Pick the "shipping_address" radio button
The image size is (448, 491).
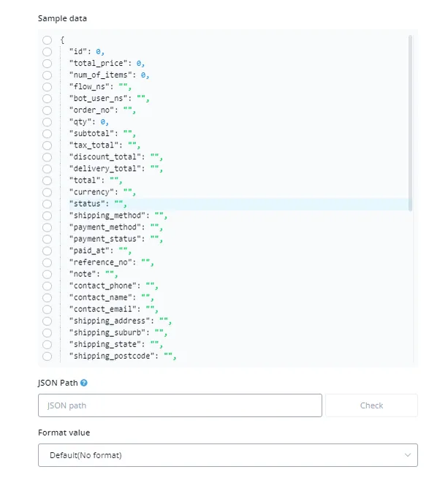(x=47, y=321)
